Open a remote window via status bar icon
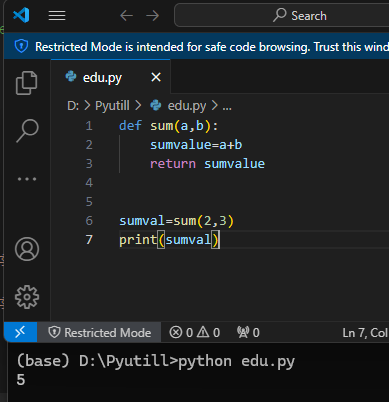The height and width of the screenshot is (402, 389). point(20,332)
